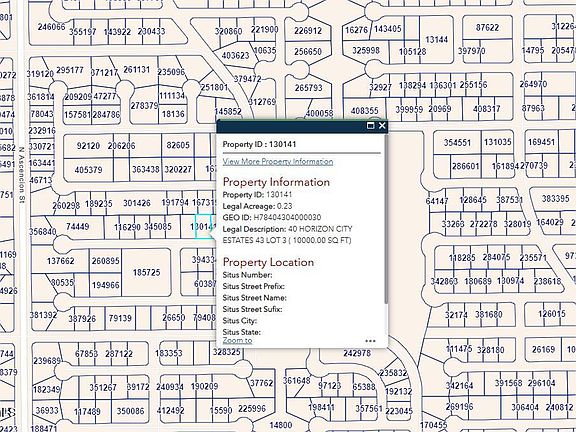Select parcel 26169 on the map

(x=543, y=349)
